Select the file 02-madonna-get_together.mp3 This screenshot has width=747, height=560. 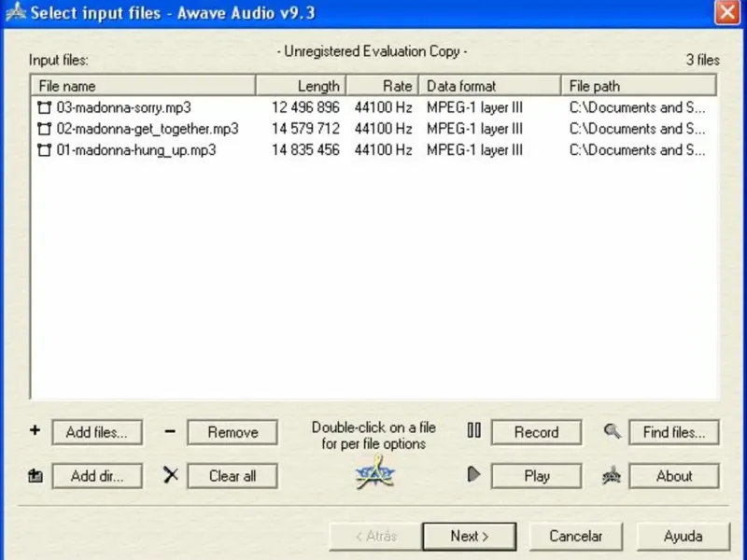[x=148, y=129]
